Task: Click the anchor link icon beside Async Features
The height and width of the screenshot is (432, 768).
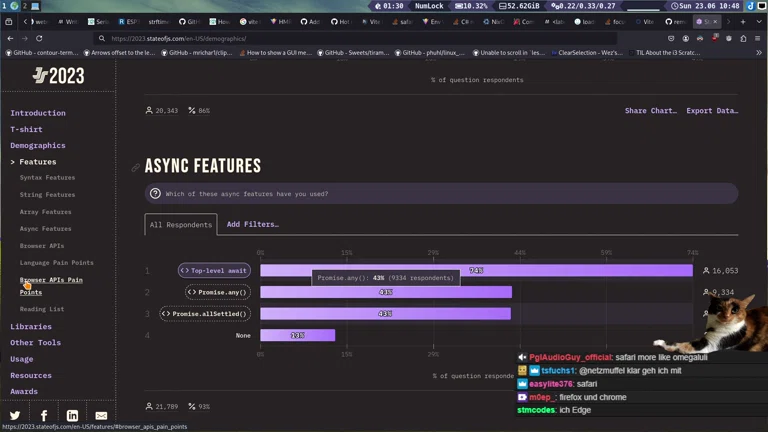Action: (x=136, y=167)
